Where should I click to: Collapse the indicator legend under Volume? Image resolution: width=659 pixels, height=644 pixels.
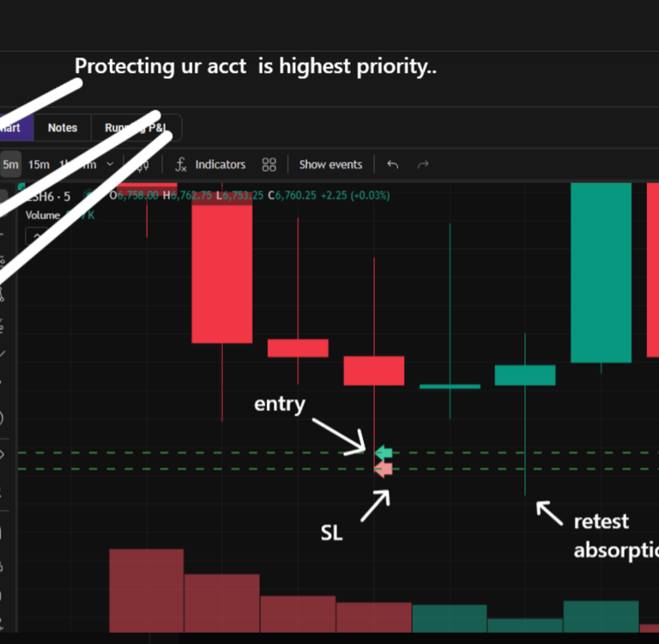click(37, 235)
